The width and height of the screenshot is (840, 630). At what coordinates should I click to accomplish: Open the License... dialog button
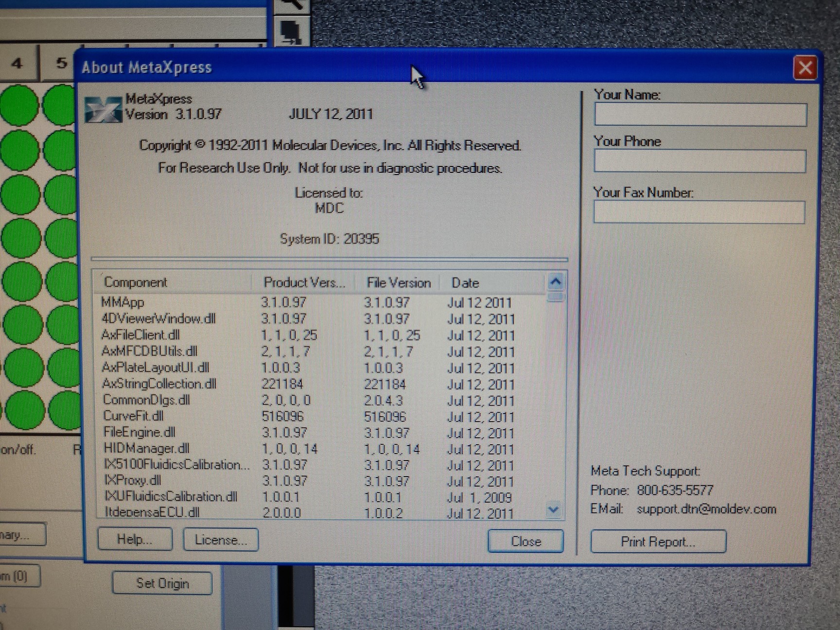point(221,540)
